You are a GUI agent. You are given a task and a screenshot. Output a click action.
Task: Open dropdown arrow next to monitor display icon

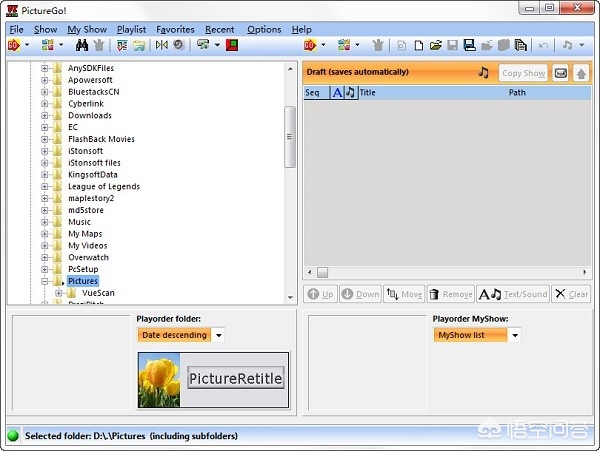pyautogui.click(x=217, y=45)
